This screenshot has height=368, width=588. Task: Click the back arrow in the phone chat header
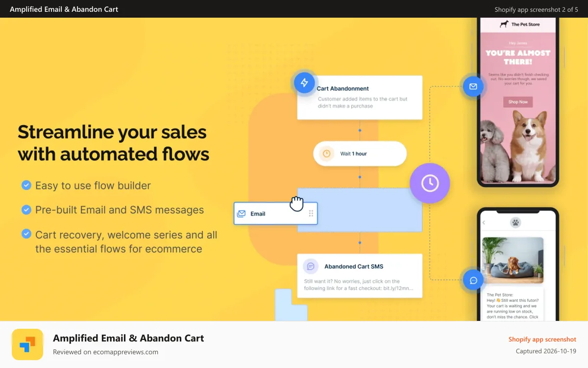484,222
